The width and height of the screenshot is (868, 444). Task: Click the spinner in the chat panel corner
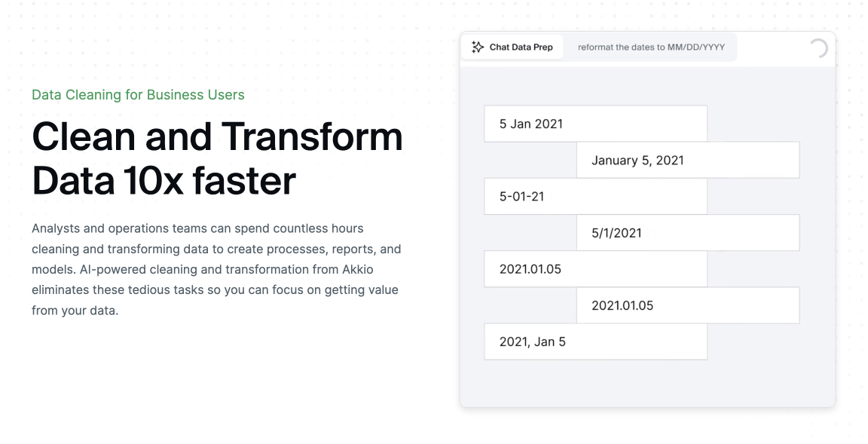pos(818,47)
